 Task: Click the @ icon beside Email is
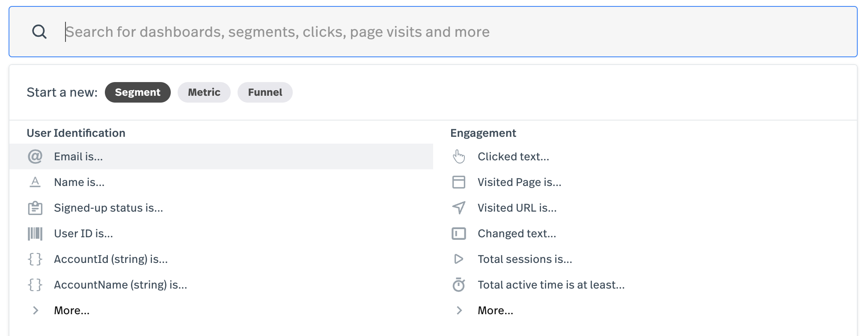tap(35, 156)
